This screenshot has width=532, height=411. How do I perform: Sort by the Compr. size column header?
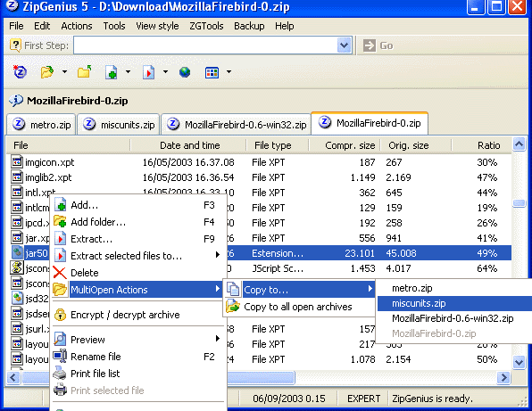point(344,145)
